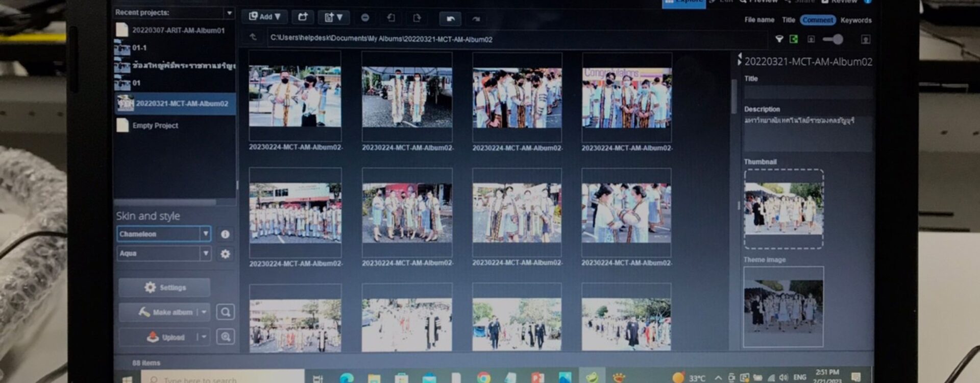The height and width of the screenshot is (383, 980).
Task: Show Keywords labels under thumbnails
Action: coord(856,20)
